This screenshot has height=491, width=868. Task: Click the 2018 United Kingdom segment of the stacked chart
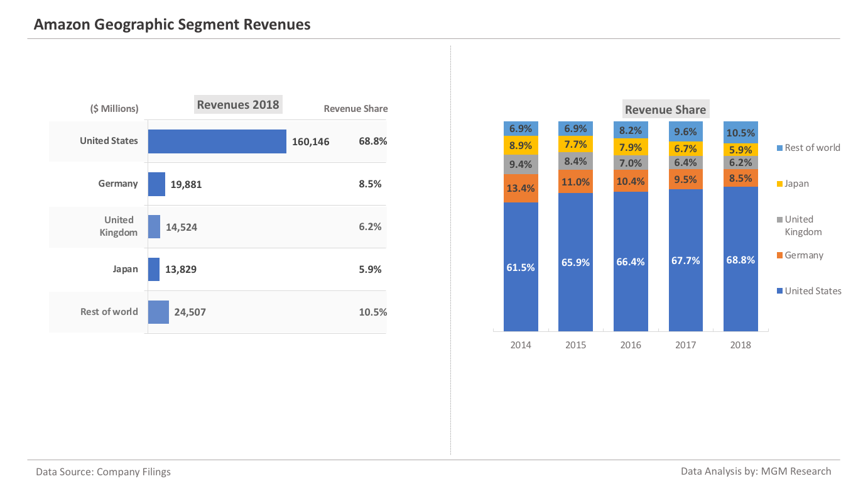tap(741, 163)
